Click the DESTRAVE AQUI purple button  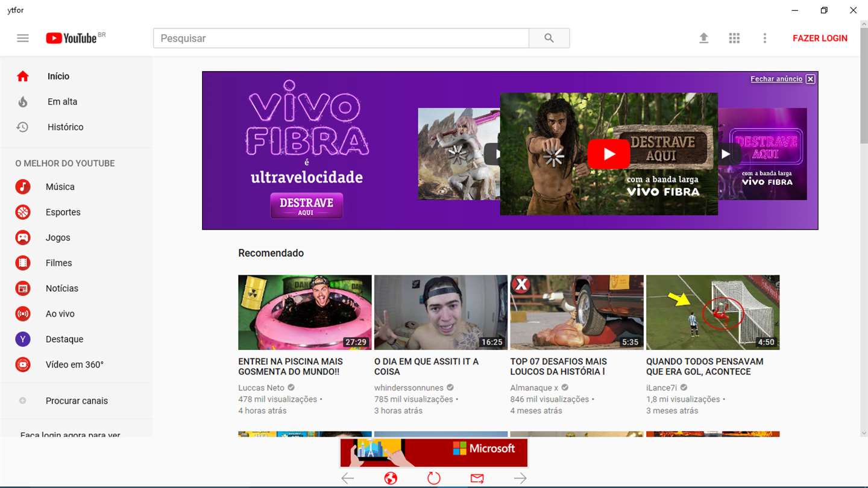point(307,205)
